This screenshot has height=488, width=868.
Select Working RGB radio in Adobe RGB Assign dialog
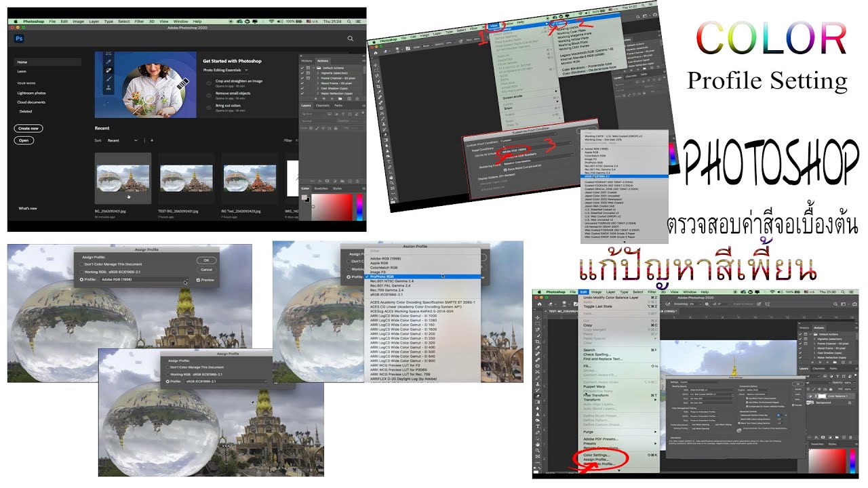click(81, 272)
